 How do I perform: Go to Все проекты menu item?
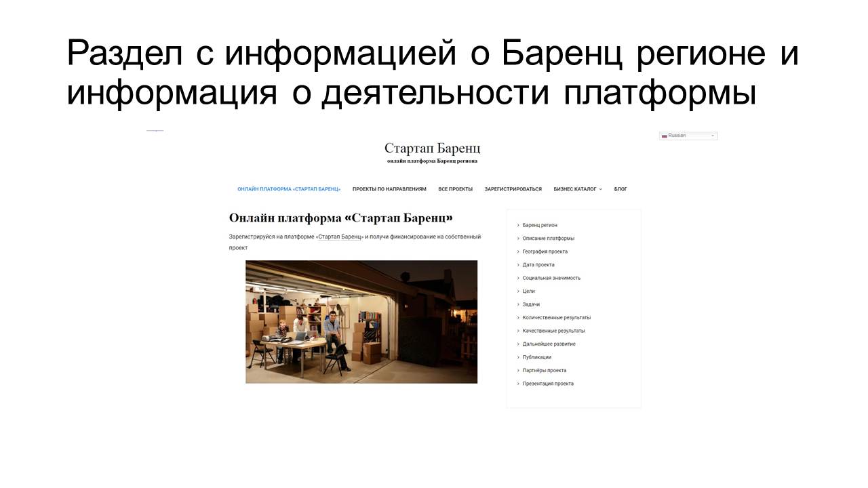[456, 189]
